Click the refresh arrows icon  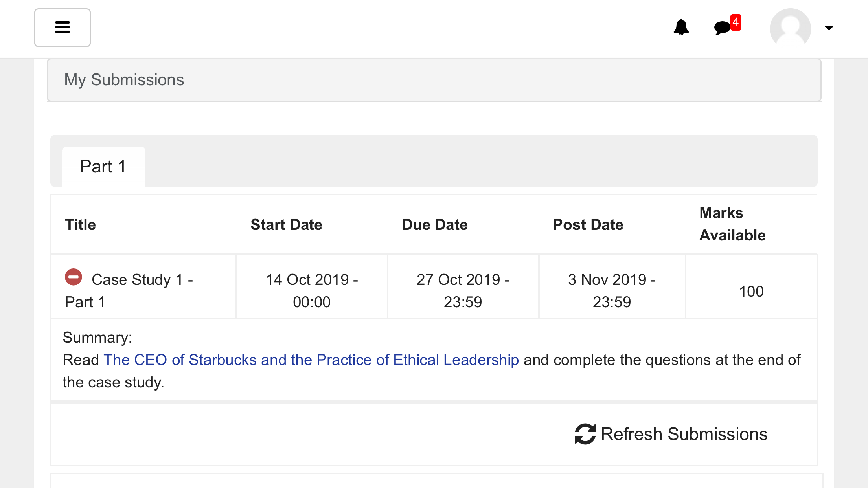tap(585, 434)
